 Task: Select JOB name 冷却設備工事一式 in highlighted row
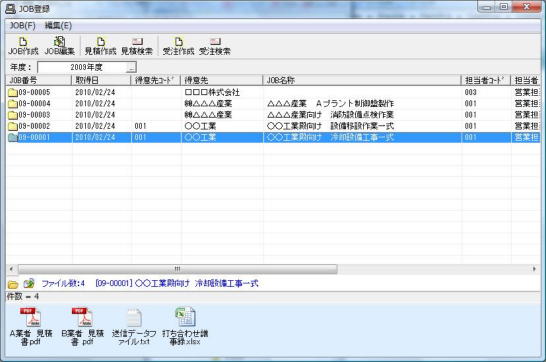tap(362, 137)
